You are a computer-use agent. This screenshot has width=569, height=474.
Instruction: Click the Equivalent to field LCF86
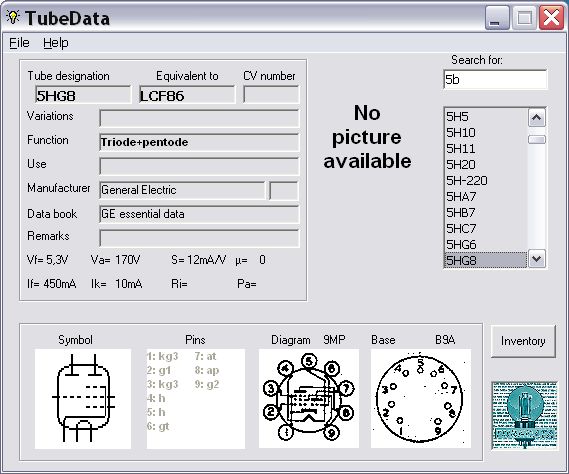pos(187,95)
